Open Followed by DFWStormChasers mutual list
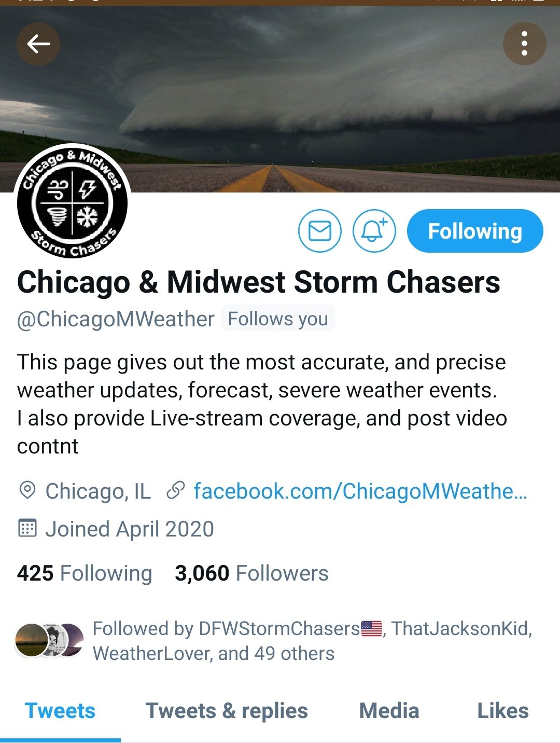Viewport: 560px width, 743px height. tap(312, 641)
